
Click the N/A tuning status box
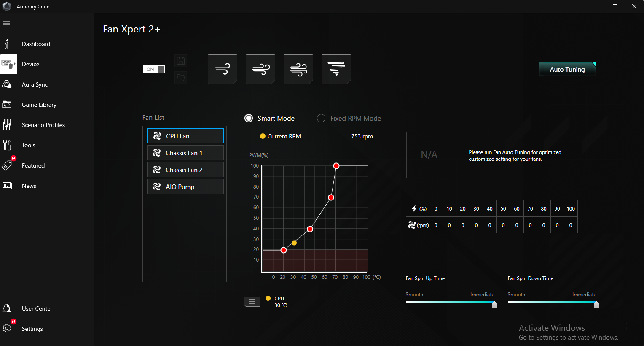coord(429,155)
